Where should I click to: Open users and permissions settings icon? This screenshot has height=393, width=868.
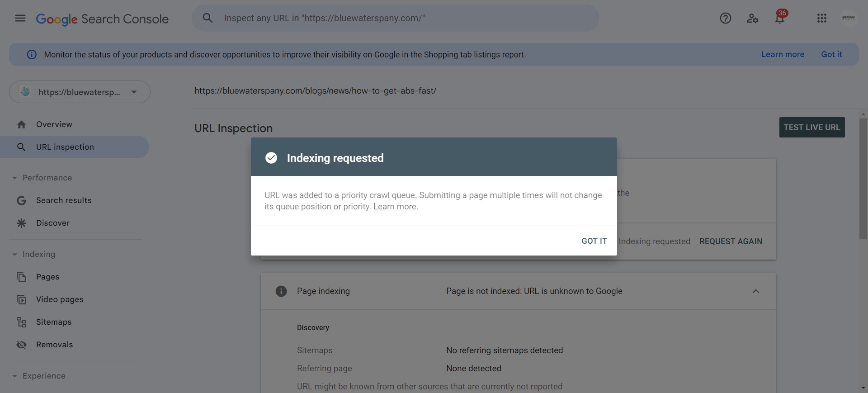click(x=752, y=18)
